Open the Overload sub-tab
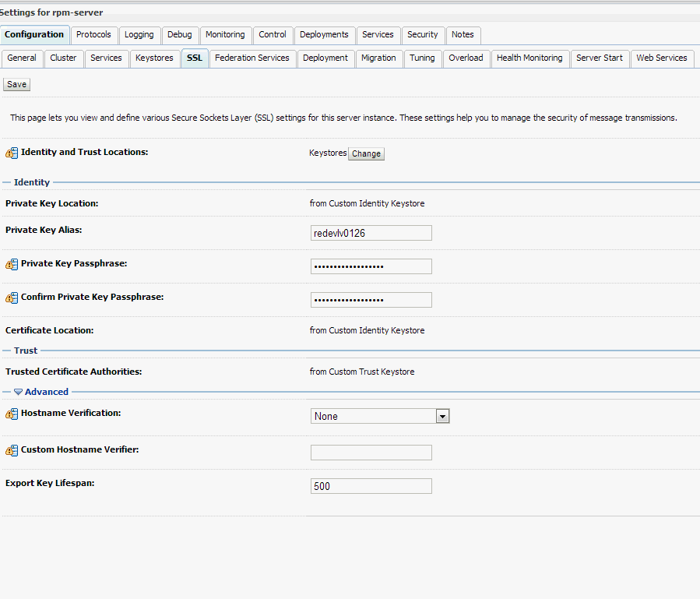This screenshot has height=599, width=700. click(x=466, y=58)
